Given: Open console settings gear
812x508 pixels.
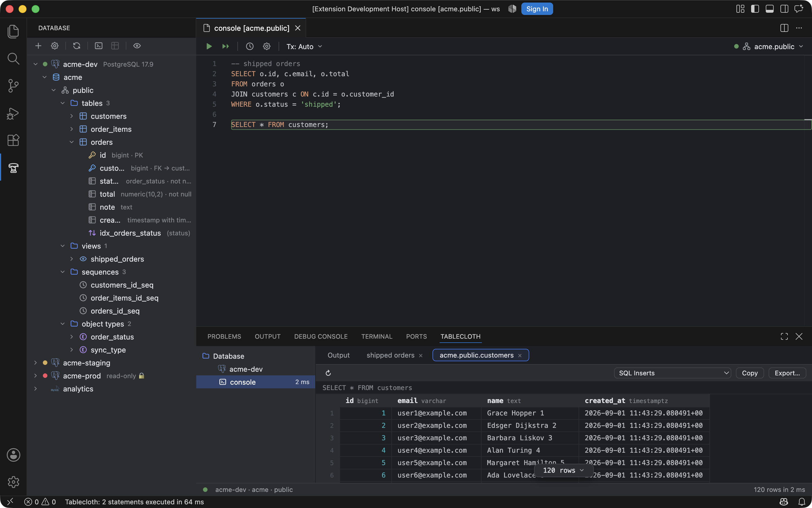Looking at the screenshot, I should 267,46.
